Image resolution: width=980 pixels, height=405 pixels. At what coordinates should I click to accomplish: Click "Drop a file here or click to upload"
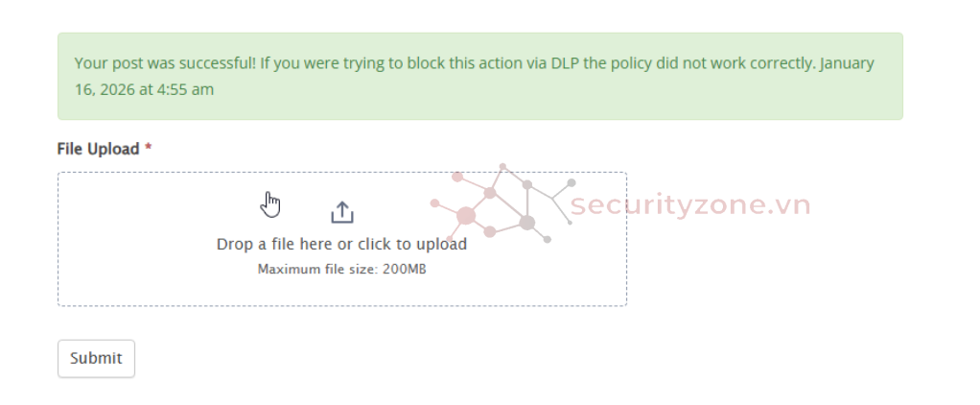click(x=341, y=244)
